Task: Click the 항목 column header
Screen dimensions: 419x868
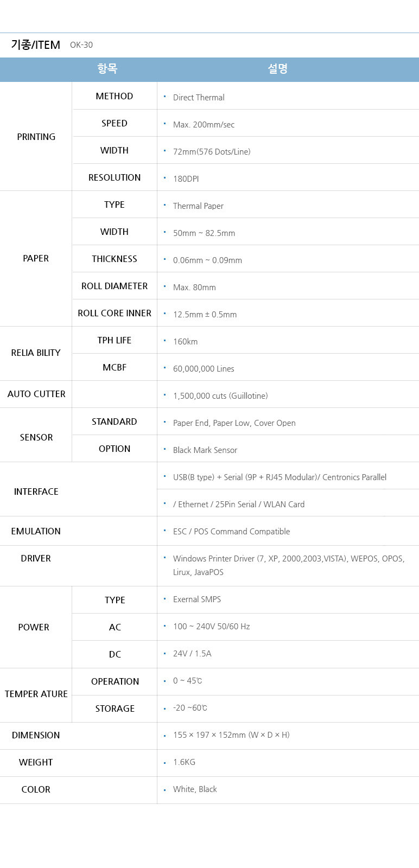Action: pyautogui.click(x=107, y=69)
